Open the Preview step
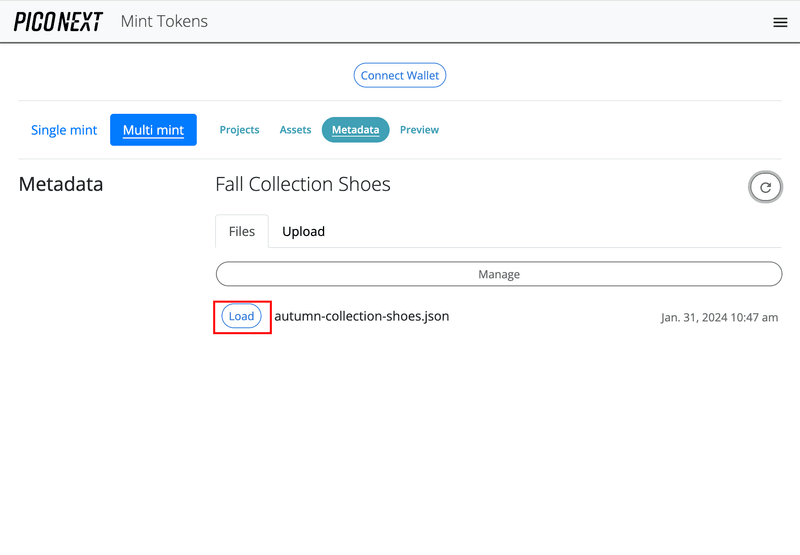Viewport: 800px width, 555px height. pos(419,130)
